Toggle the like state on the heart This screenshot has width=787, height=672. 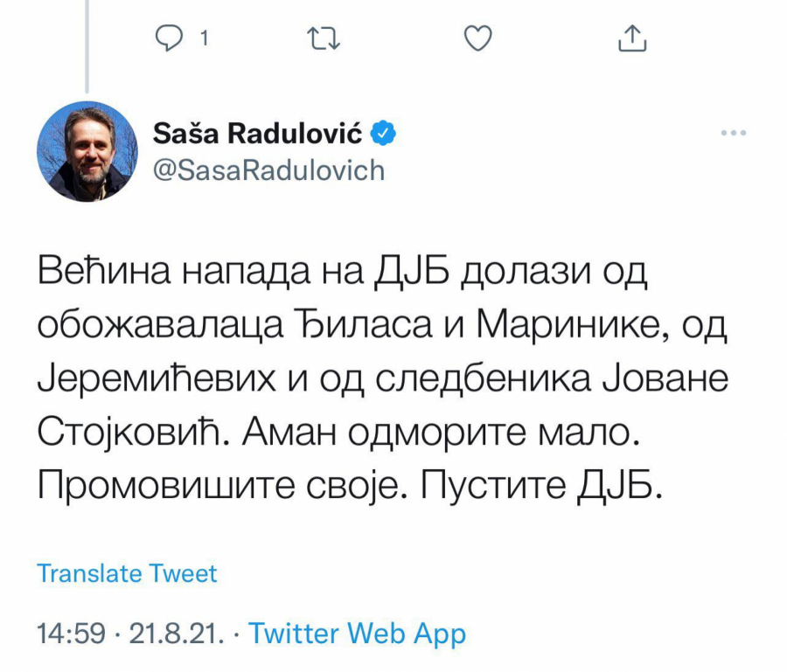477,38
